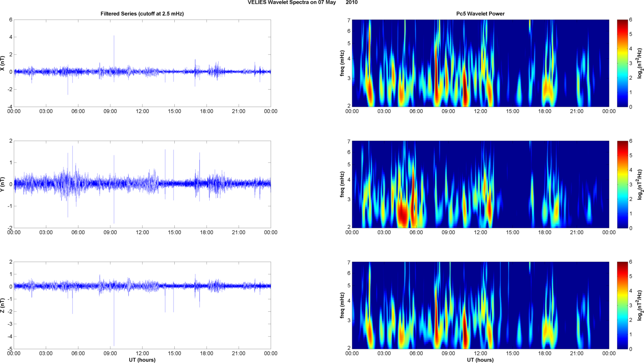Select the 'Filtered Series (cutoff at 2.5 mHz)' title
This screenshot has width=644, height=363.
tap(142, 14)
